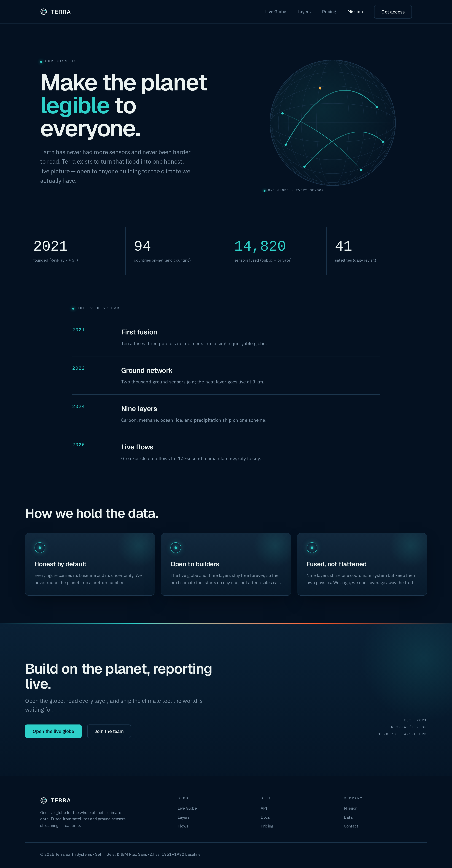Click the GLOBE footer column heading
The image size is (452, 868).
pos(184,798)
